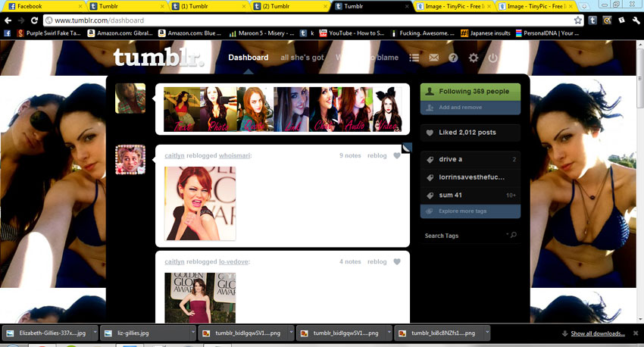The width and height of the screenshot is (644, 347).
Task: Open the Elizabeth-Gillies-337x....jpg download
Action: [x=46, y=333]
